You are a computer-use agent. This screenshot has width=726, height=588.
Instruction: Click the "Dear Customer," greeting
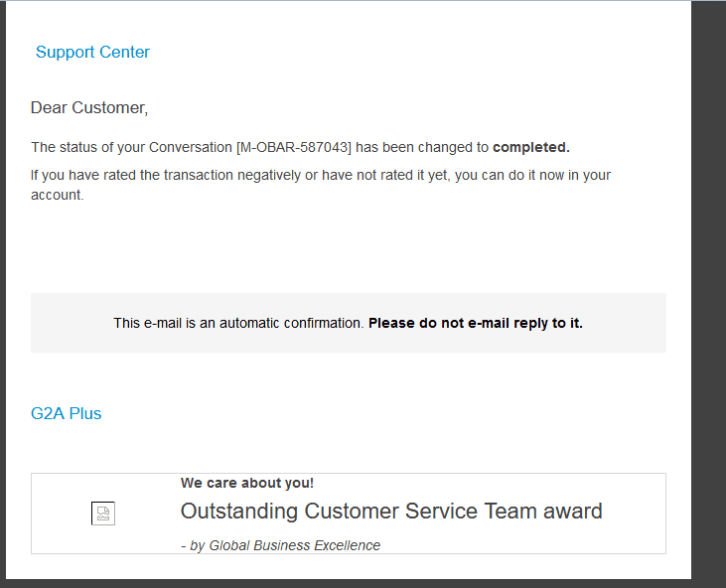coord(89,107)
